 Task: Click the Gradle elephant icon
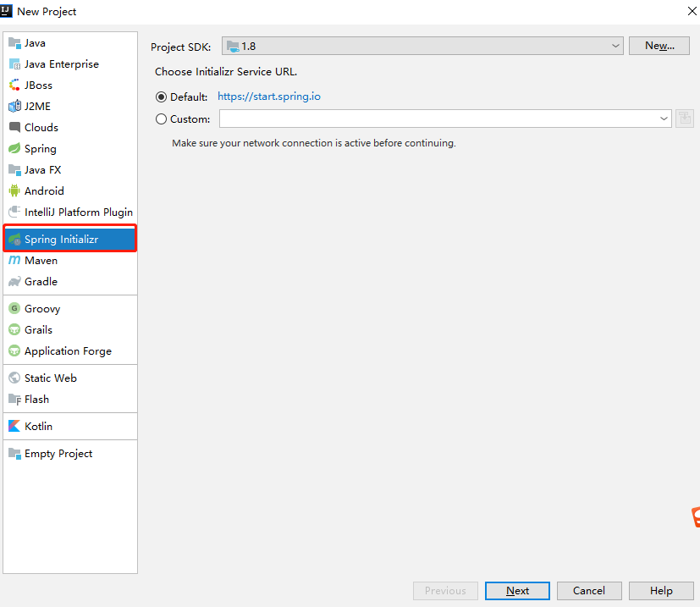tap(14, 282)
